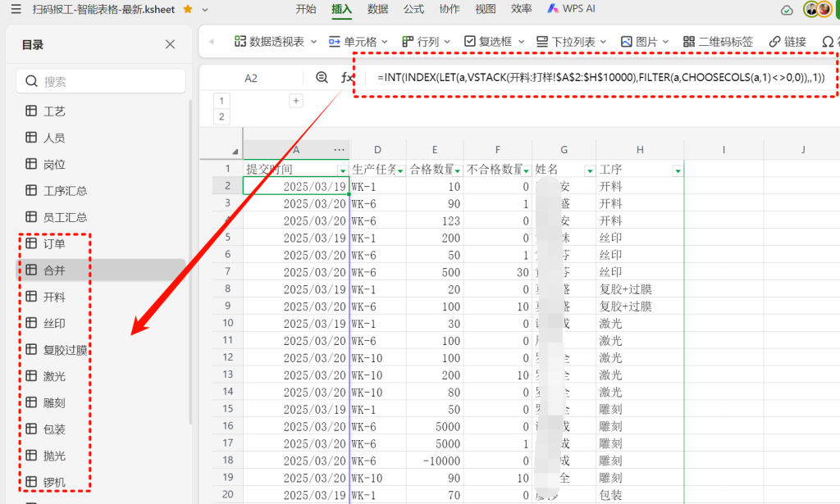The height and width of the screenshot is (504, 840).
Task: Open the hamburger main menu
Action: point(16,9)
